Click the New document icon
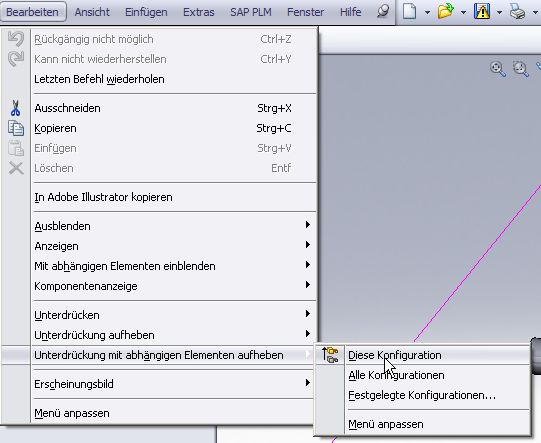 [410, 12]
